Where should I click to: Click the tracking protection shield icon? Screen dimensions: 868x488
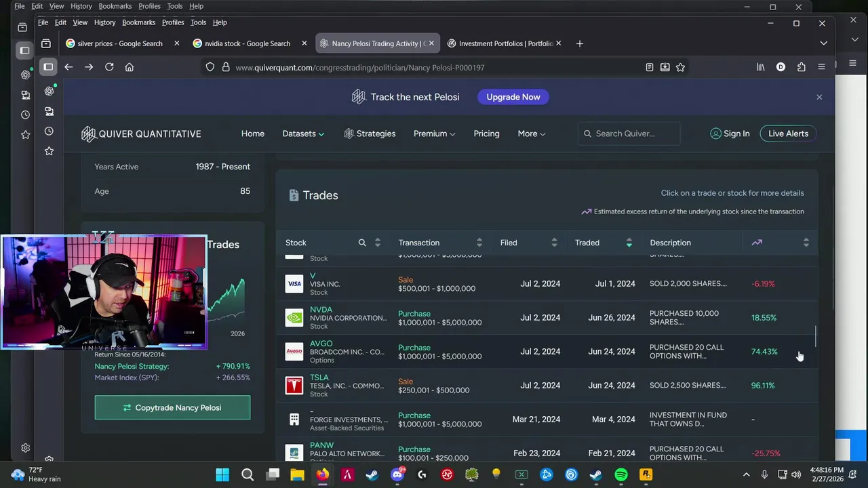point(210,67)
